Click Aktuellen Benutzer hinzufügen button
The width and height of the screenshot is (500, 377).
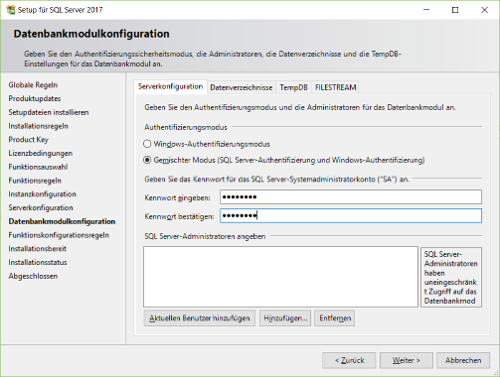199,318
